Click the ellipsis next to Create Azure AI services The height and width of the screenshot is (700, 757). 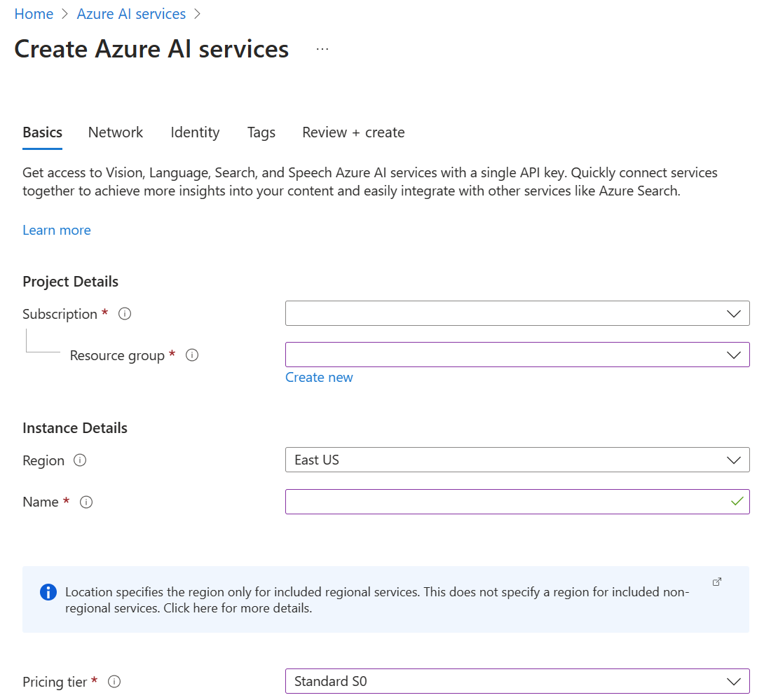coord(322,48)
